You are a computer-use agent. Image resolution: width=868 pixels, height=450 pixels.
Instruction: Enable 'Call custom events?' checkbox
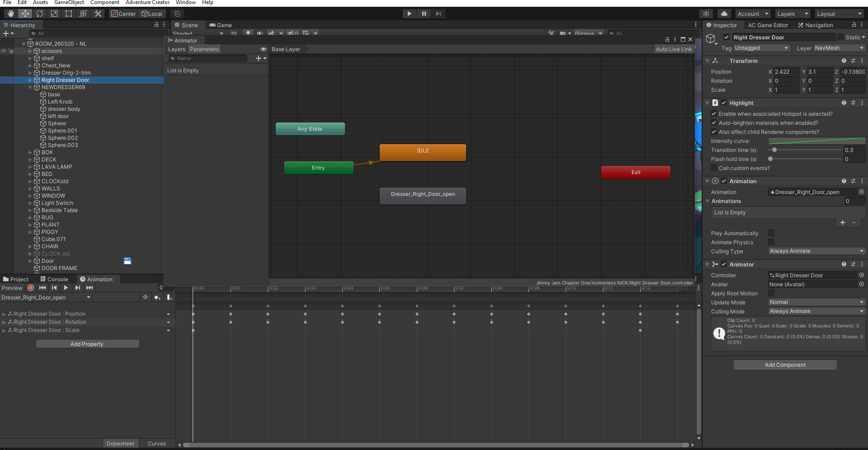(714, 168)
